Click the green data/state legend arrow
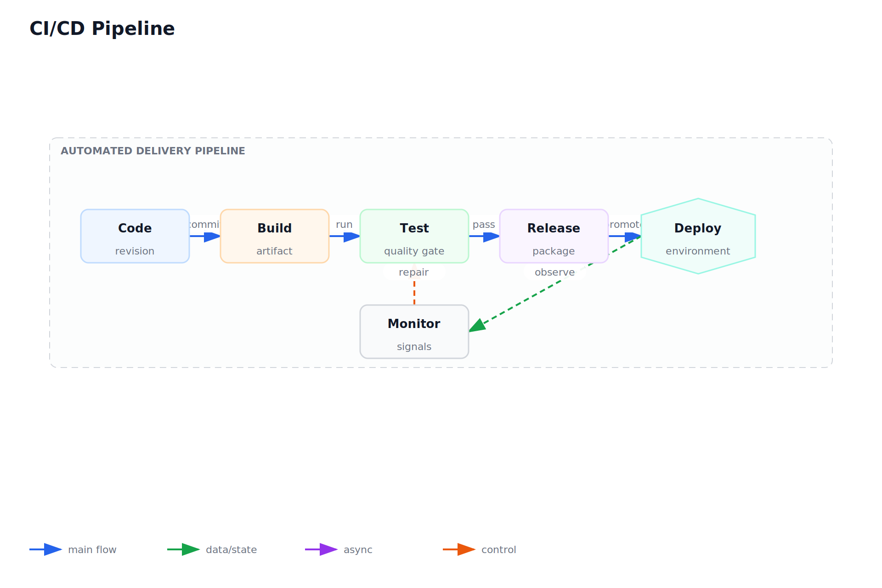The width and height of the screenshot is (882, 588). [x=184, y=549]
